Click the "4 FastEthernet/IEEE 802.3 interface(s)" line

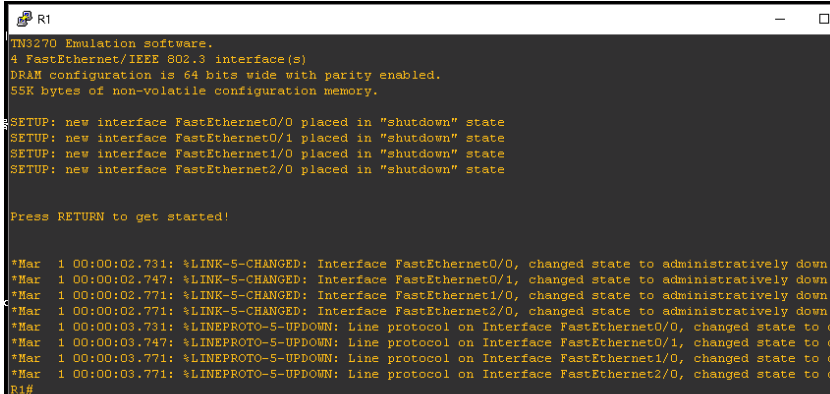(158, 59)
